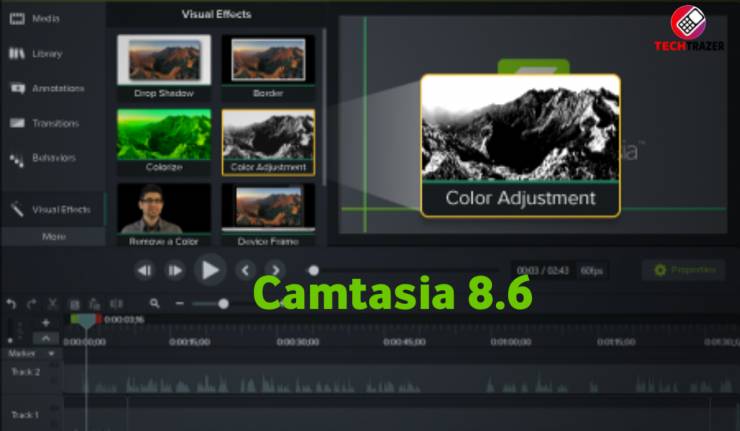The image size is (740, 431).
Task: Collapse the marker area with up chevron
Action: 46,338
